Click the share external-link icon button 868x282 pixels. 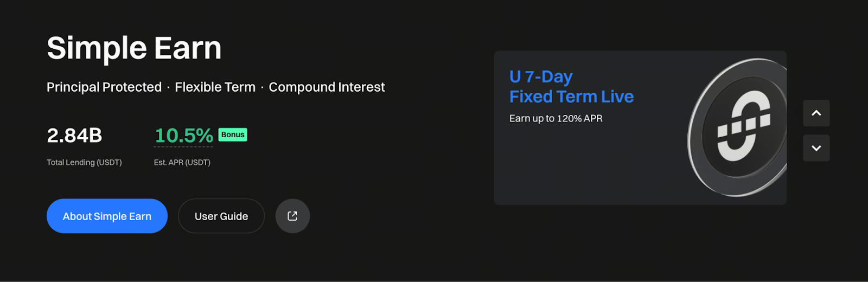point(292,216)
